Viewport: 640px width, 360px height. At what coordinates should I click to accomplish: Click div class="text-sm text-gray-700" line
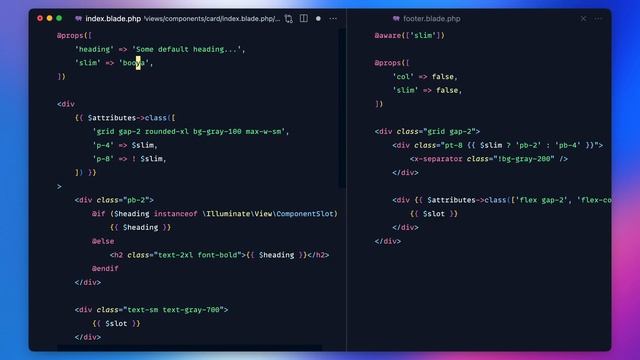point(151,310)
